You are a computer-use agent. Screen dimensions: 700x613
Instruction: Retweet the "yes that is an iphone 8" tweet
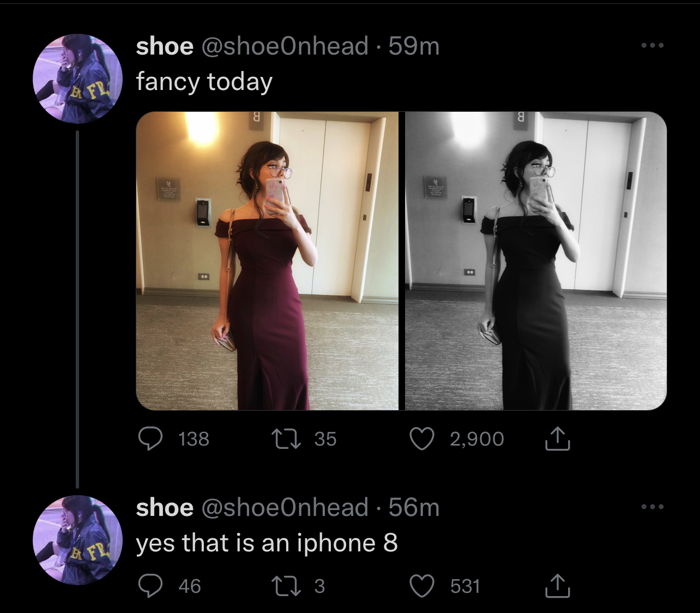pos(287,586)
